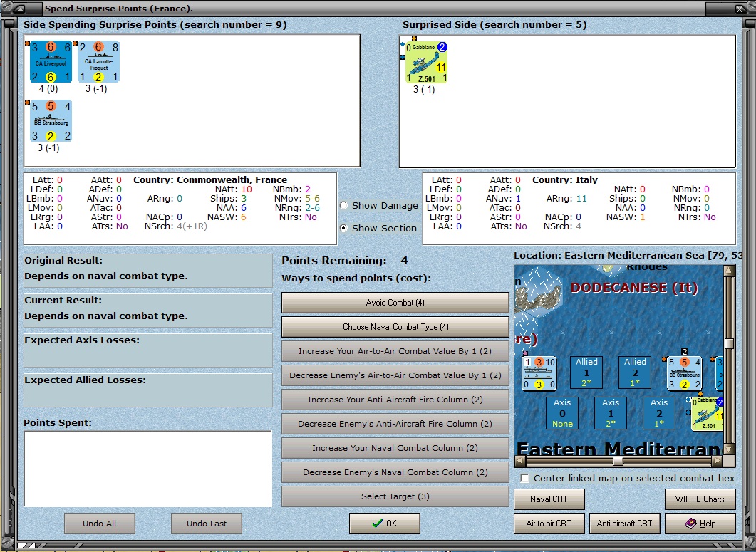Click the map vertical scrollbar down arrow
Screen dimensions: 756x552
coord(730,449)
